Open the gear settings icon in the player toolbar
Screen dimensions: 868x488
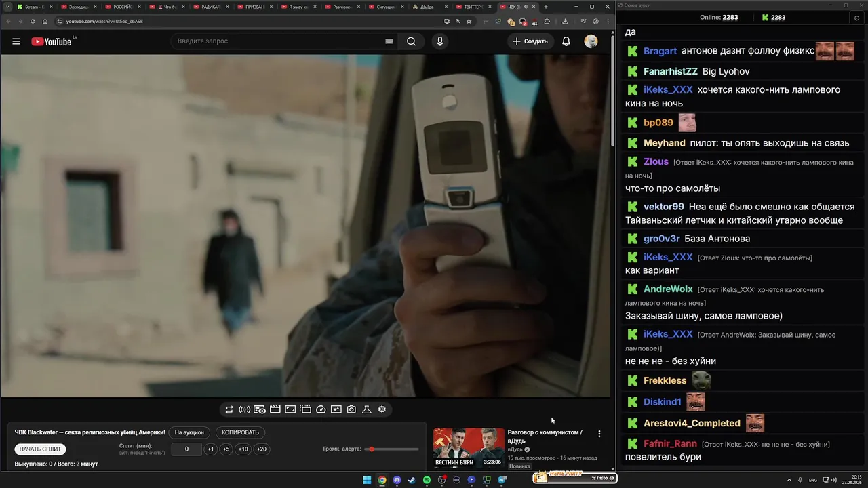coord(382,409)
